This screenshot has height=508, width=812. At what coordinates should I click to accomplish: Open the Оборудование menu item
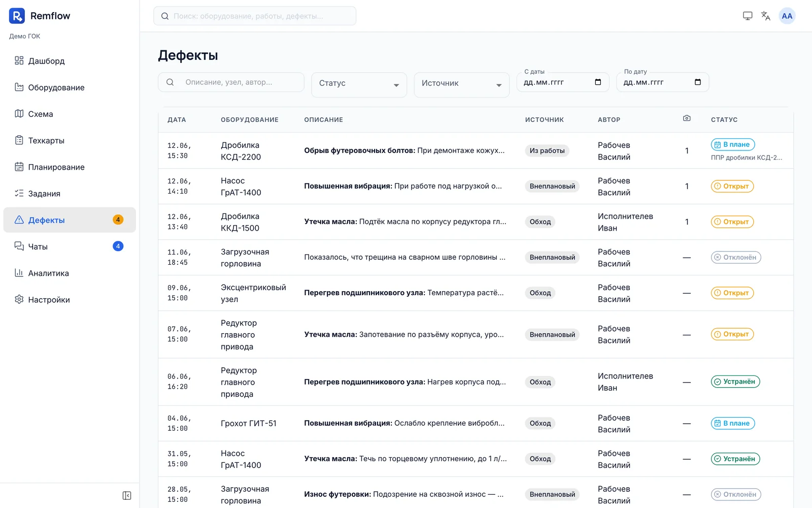pos(70,87)
